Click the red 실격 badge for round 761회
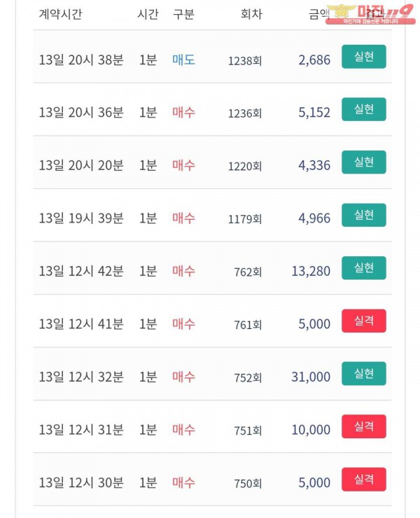The height and width of the screenshot is (518, 420). point(363,321)
